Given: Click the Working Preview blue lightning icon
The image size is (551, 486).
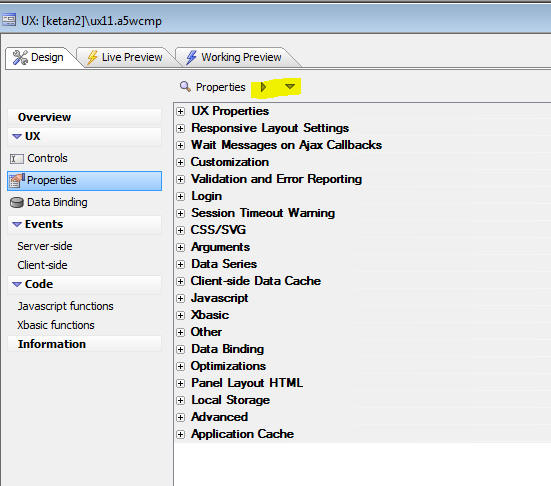Looking at the screenshot, I should (191, 57).
